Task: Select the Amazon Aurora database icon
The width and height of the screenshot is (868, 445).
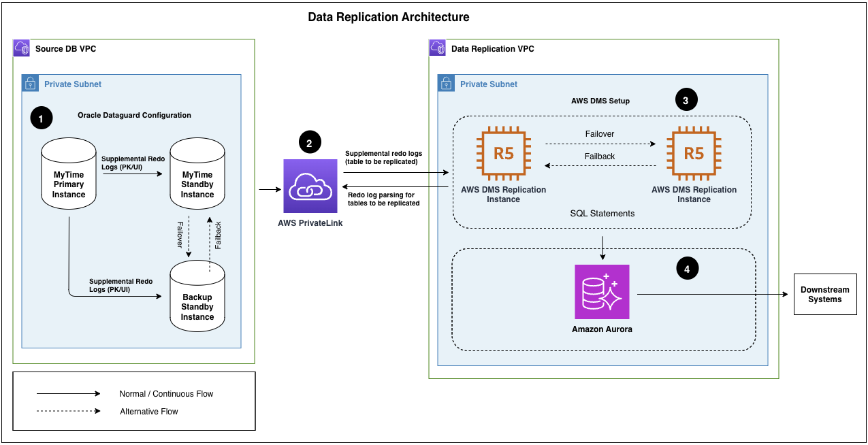Action: [x=602, y=292]
